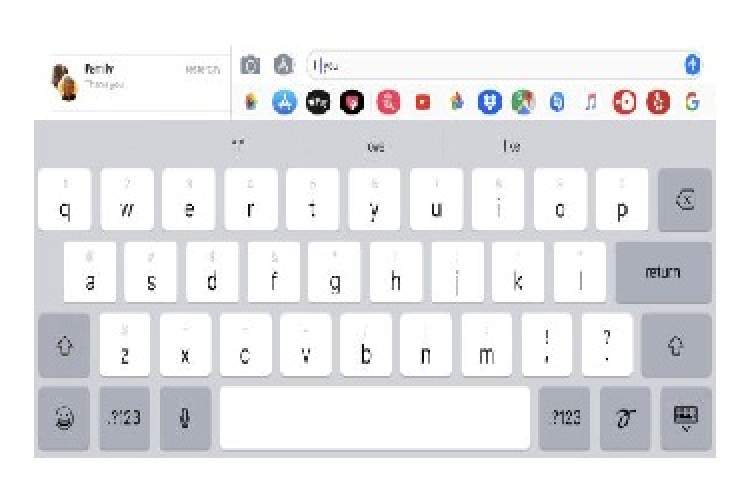
Task: Tap the blue send arrow button
Action: [x=692, y=65]
